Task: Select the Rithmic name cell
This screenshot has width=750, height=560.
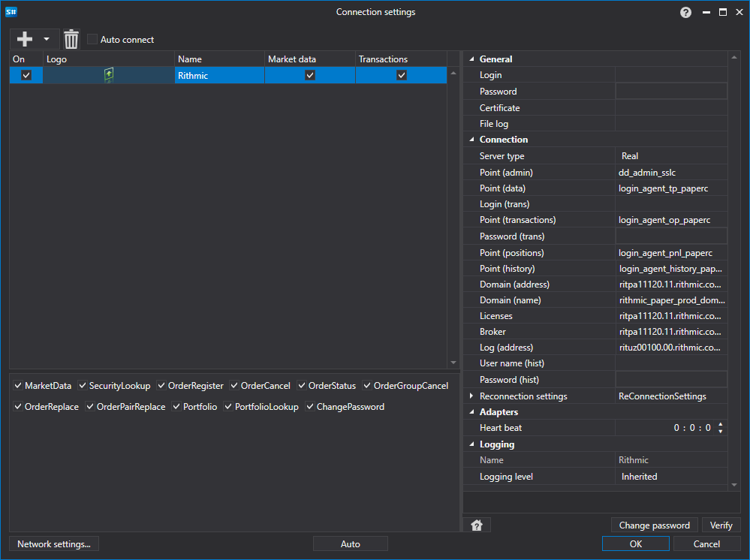Action: pos(219,75)
